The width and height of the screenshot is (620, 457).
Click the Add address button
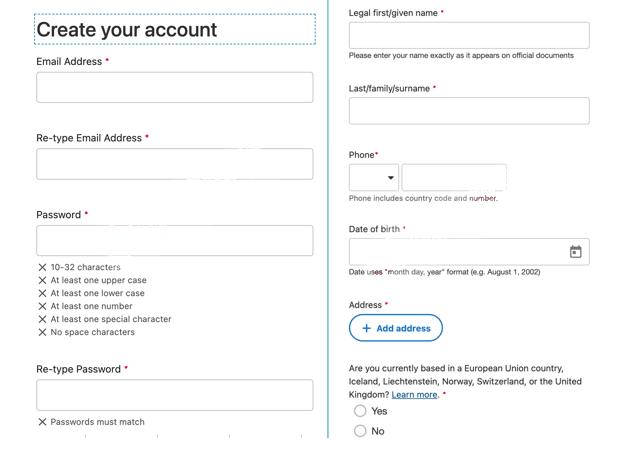[x=396, y=328]
